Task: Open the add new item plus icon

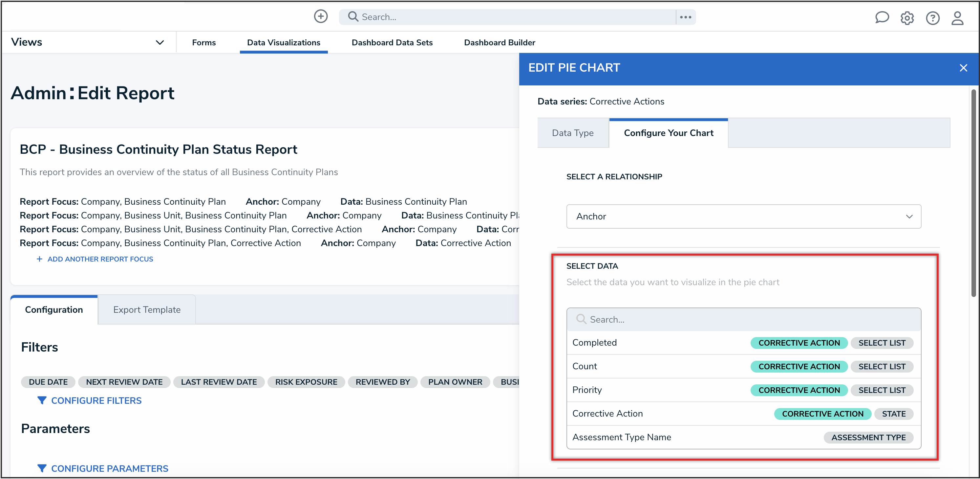Action: click(321, 16)
